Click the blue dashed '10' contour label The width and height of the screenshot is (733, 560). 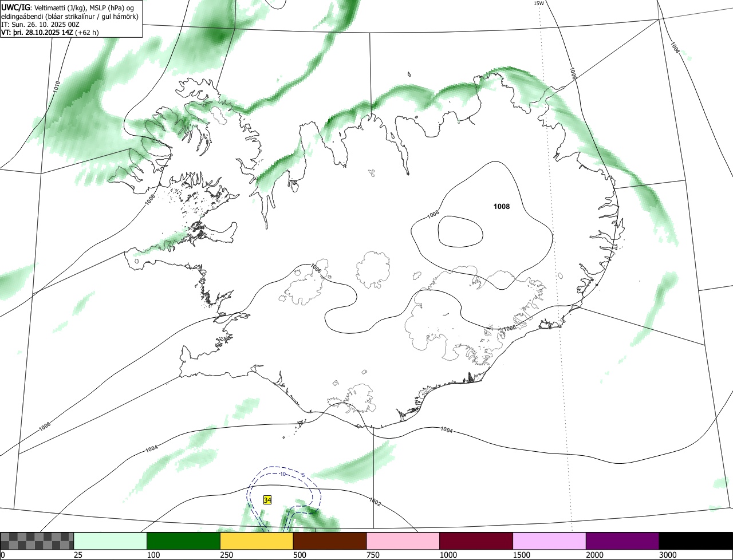coord(283,474)
